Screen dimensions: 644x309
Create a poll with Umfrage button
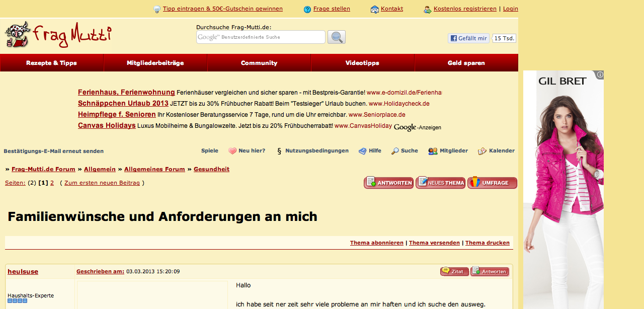(x=492, y=183)
